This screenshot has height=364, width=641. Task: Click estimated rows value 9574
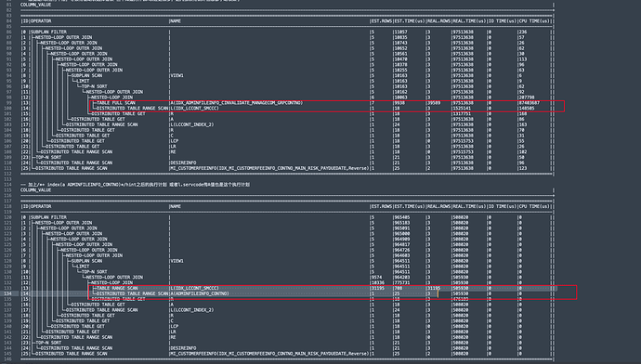pos(376,278)
